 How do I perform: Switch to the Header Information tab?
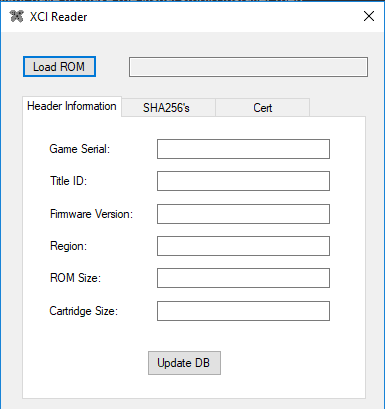(x=72, y=106)
